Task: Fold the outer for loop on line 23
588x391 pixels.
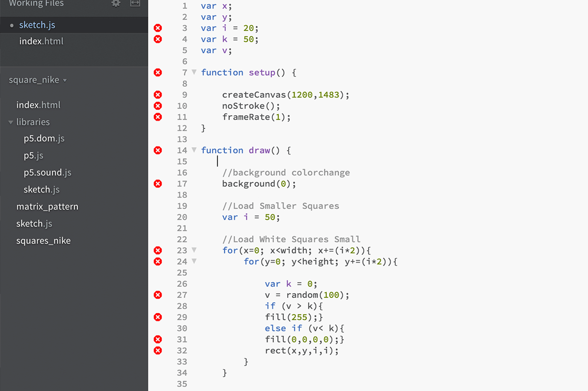Action: coord(194,250)
